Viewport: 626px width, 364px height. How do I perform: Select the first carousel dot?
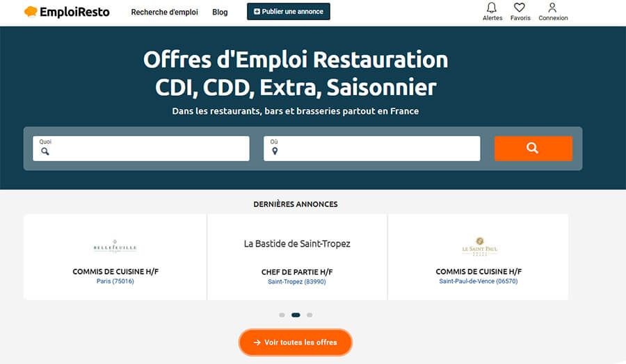coord(282,315)
